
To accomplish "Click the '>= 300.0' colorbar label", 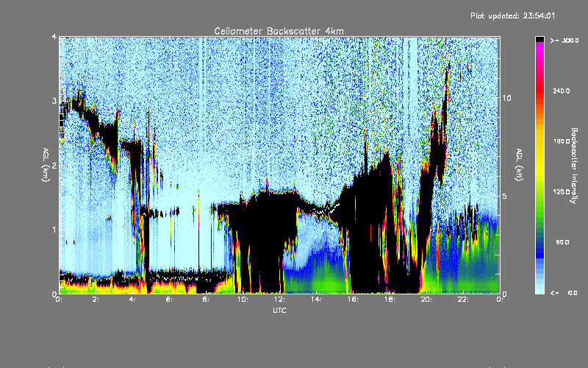I will (564, 40).
